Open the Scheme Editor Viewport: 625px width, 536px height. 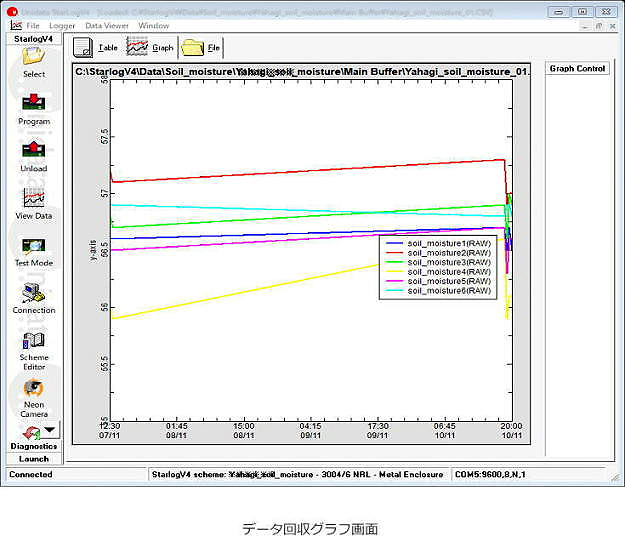pyautogui.click(x=33, y=341)
